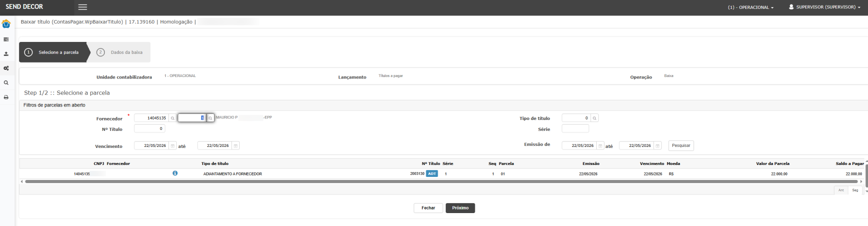
Task: Open the gears settings icon in sidebar
Action: [x=6, y=68]
